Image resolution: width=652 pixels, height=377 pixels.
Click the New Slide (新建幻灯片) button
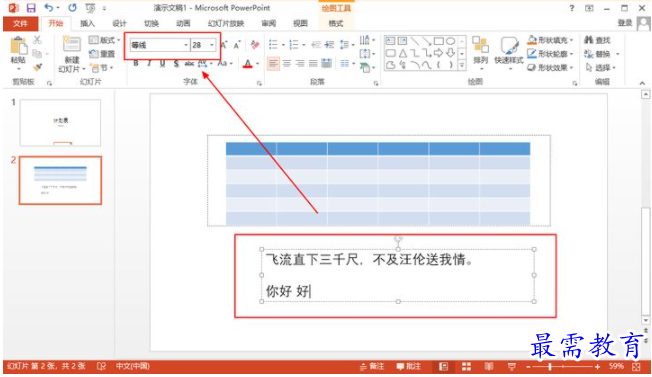click(72, 54)
